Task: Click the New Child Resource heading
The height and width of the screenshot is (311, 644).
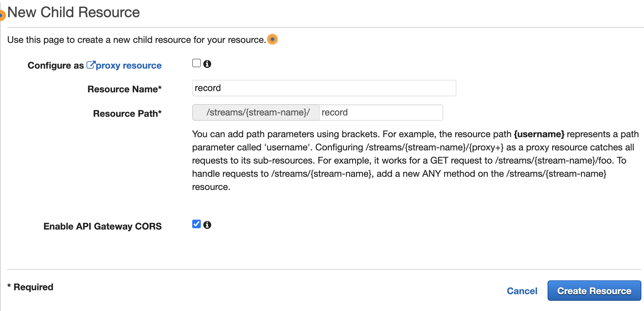Action: (x=74, y=12)
